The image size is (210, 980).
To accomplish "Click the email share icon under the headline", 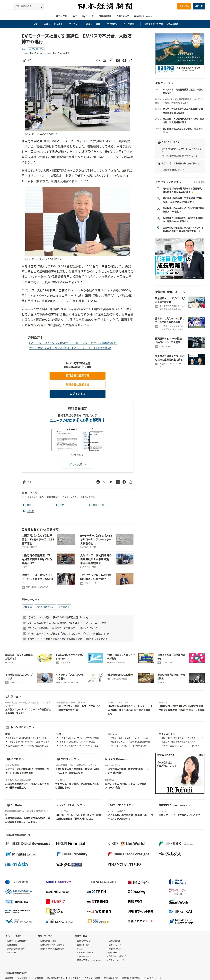I will click(105, 60).
